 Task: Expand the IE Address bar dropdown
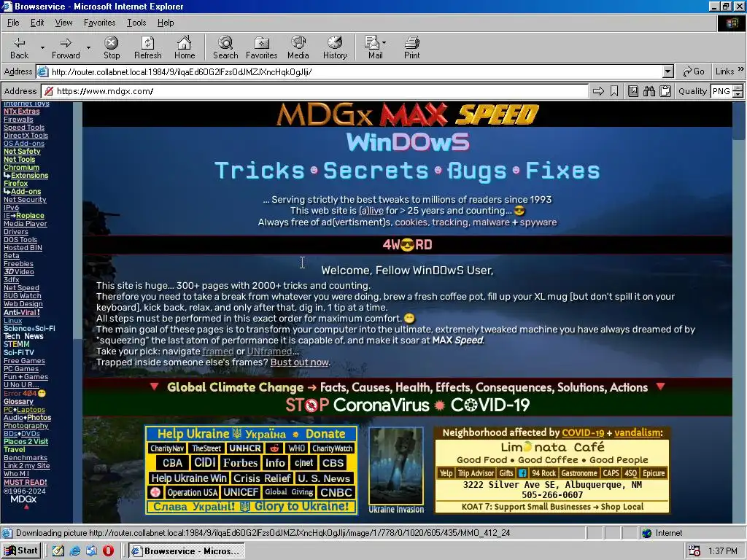tap(668, 72)
